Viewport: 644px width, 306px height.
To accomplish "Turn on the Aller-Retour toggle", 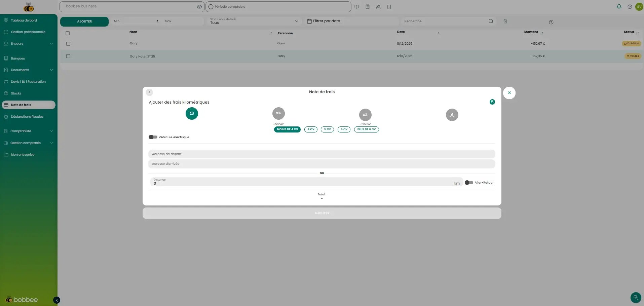I will coord(469,183).
